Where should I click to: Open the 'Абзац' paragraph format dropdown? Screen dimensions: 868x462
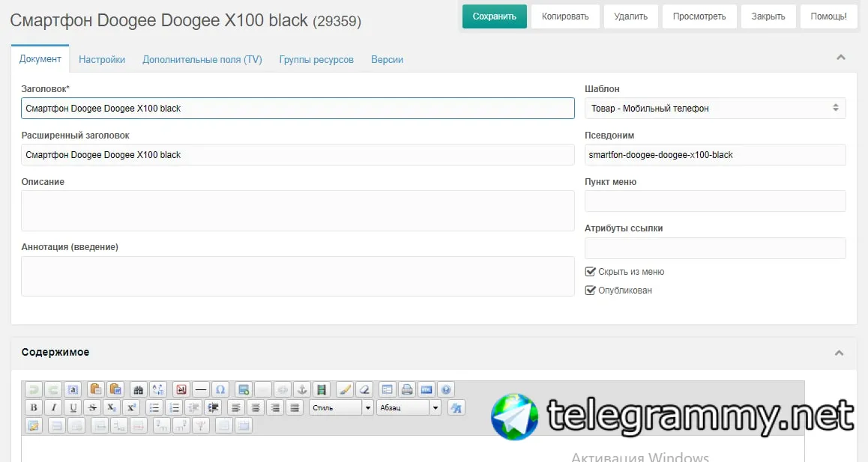[x=409, y=408]
